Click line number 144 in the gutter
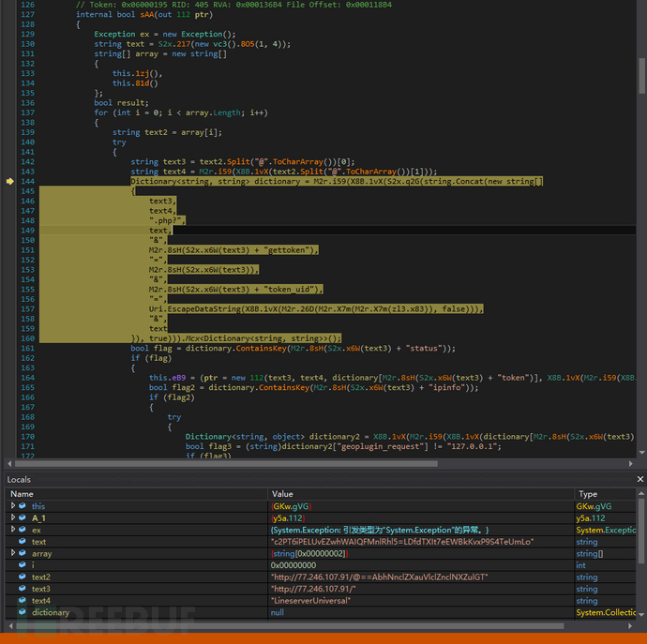Screen dimensions: 647x644 27,181
